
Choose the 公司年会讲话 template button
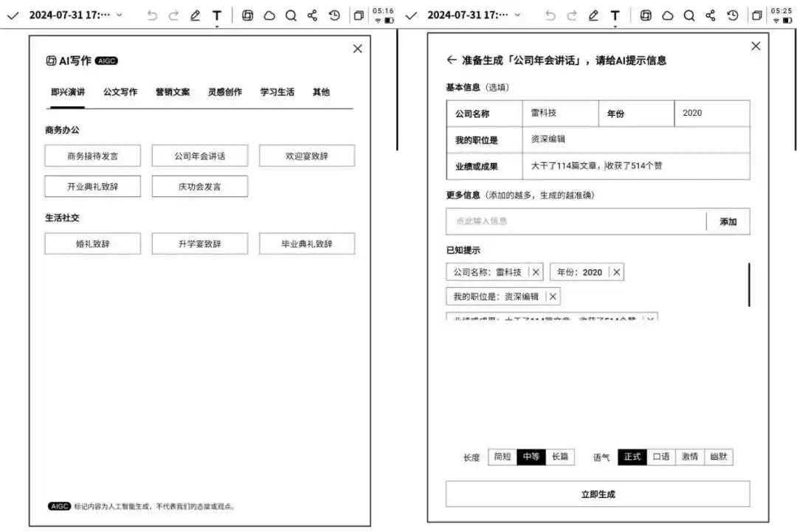click(x=200, y=156)
